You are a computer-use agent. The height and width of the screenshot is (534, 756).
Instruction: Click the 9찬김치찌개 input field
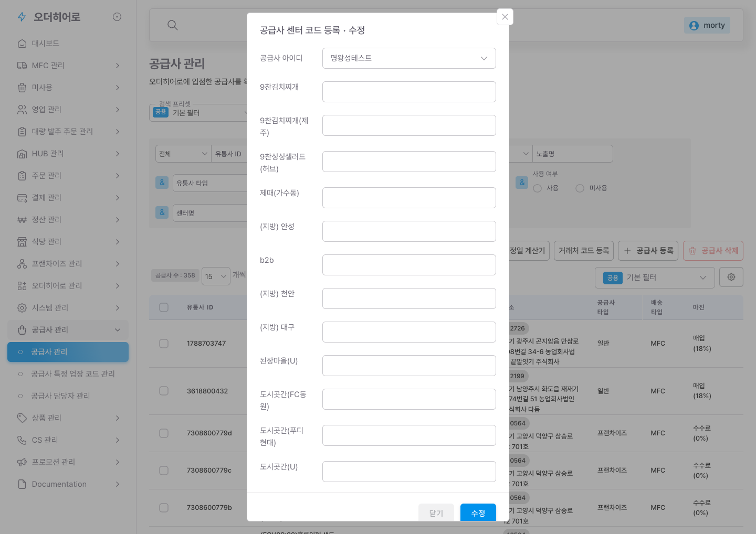pyautogui.click(x=409, y=92)
